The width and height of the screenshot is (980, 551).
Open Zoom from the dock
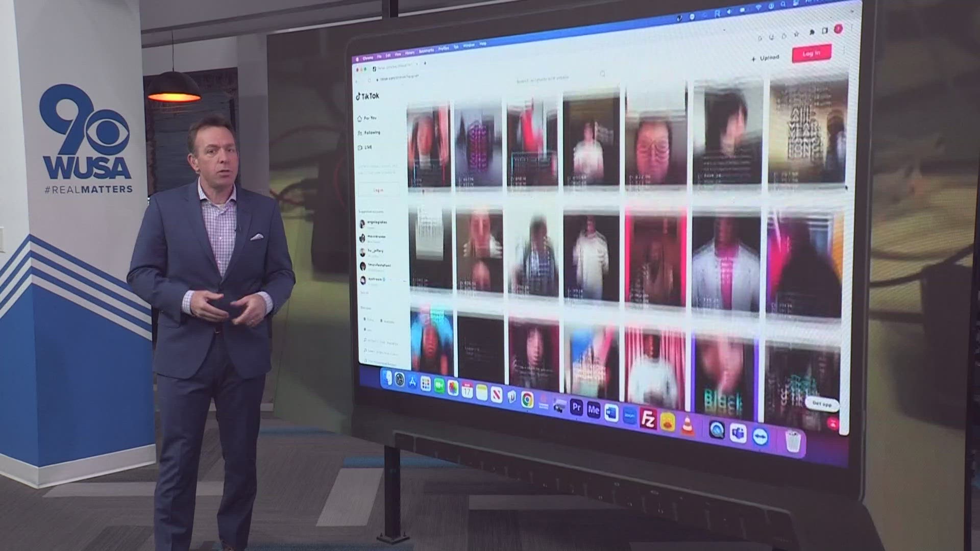pos(629,415)
